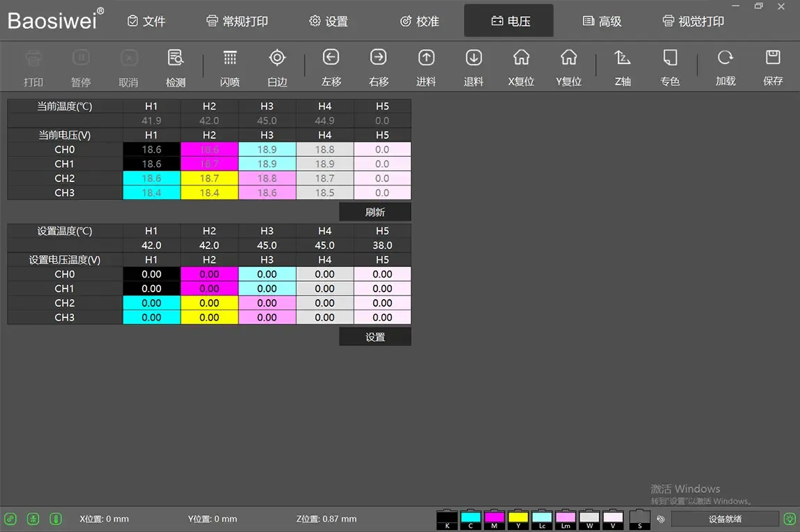The image size is (800, 532).
Task: Save settings with 保存 icon
Action: pyautogui.click(x=773, y=57)
